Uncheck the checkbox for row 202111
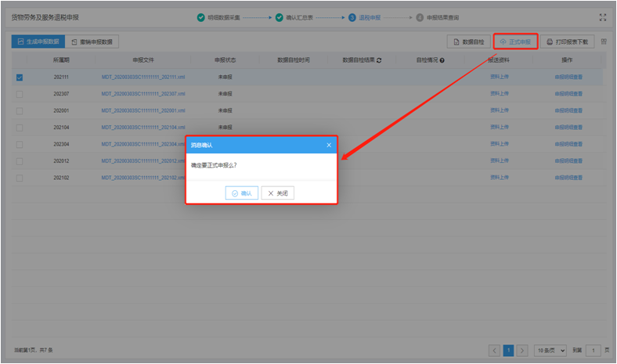The image size is (617, 364). click(x=20, y=77)
